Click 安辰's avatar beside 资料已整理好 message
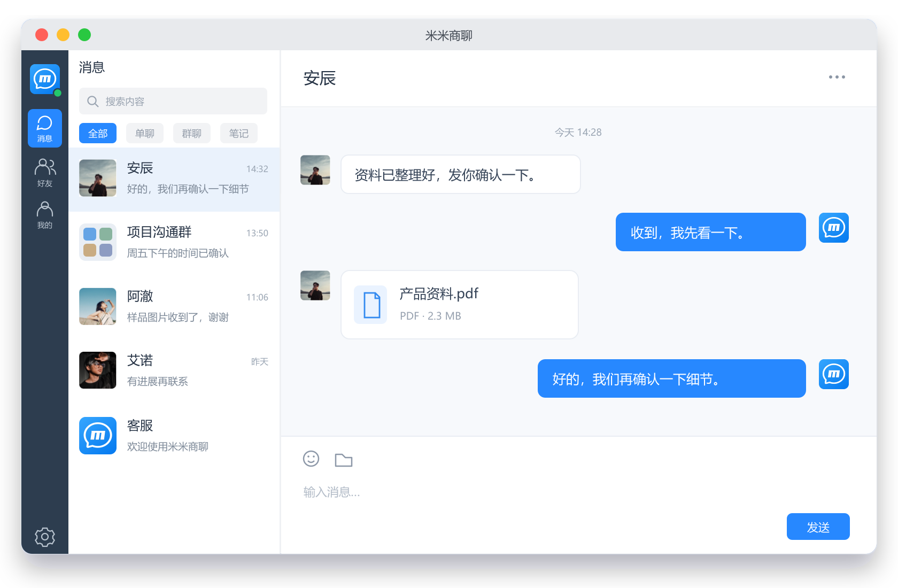This screenshot has width=898, height=588. tap(315, 170)
